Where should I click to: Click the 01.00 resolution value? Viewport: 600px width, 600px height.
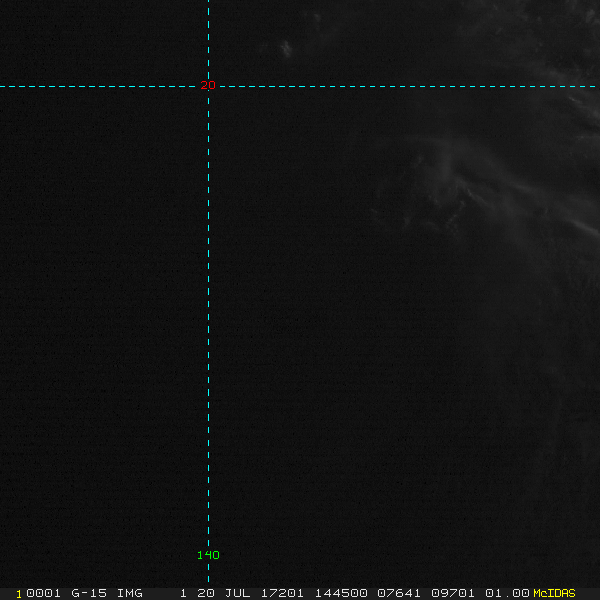click(507, 593)
